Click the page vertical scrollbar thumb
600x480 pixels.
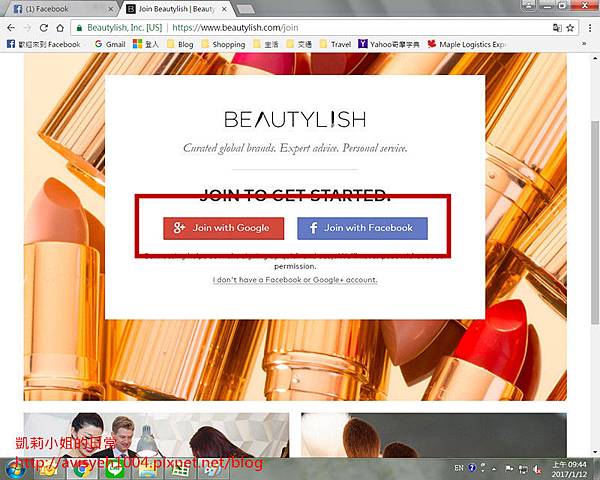595,222
